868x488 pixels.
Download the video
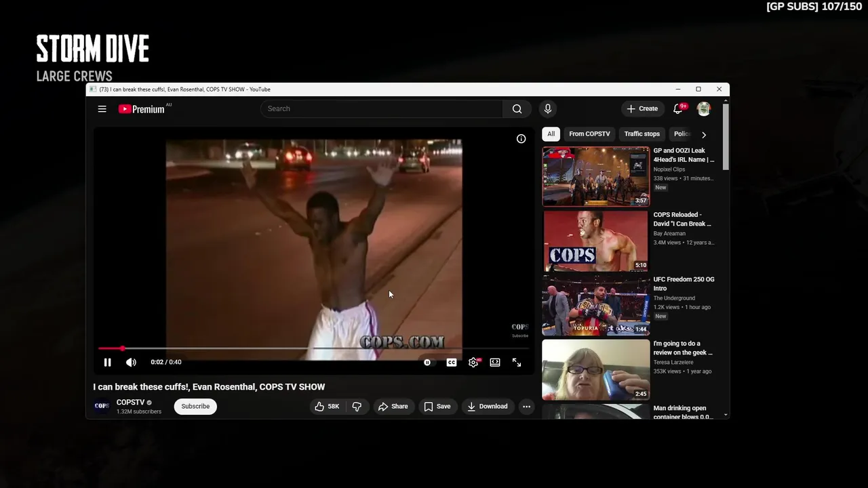click(x=487, y=407)
